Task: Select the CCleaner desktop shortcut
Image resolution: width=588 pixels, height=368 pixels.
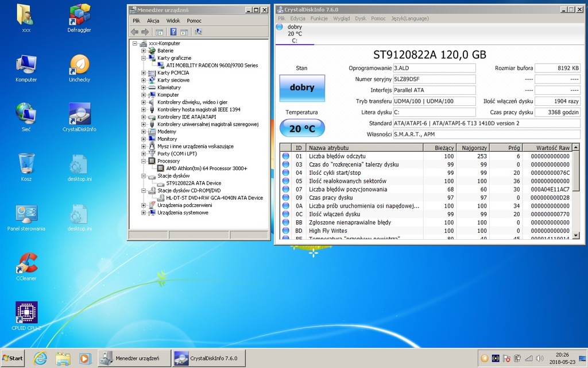Action: tap(26, 267)
